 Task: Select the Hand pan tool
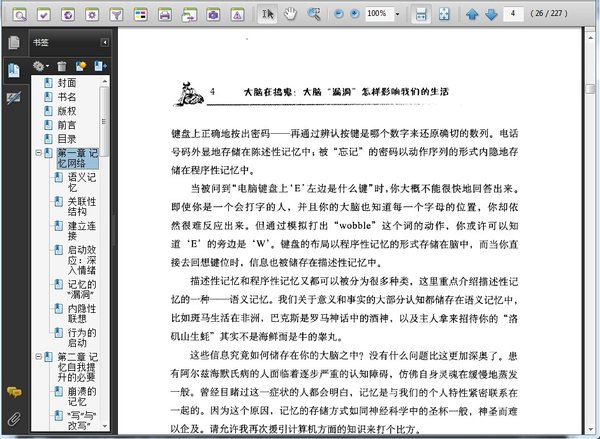tap(291, 15)
